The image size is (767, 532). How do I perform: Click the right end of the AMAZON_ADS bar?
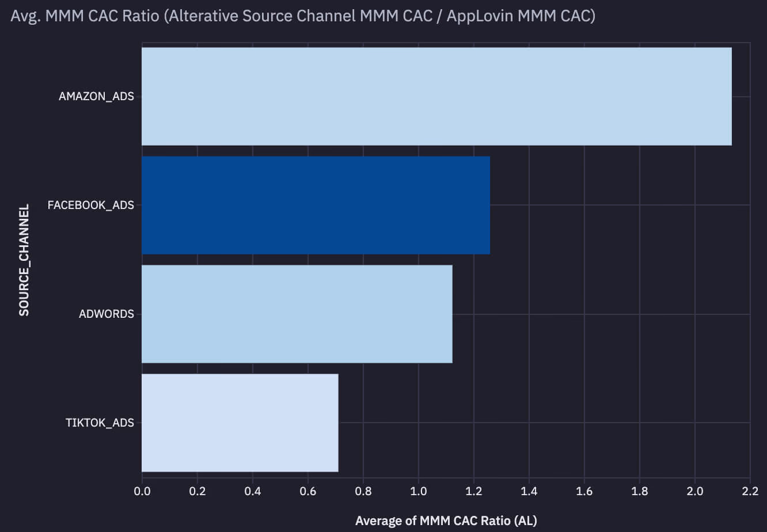[x=728, y=96]
